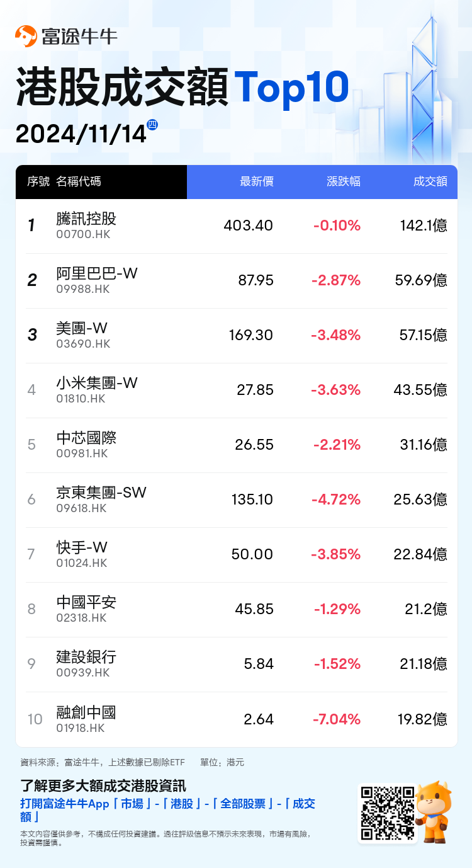Click 融創中國 -7.04% change value
The image size is (472, 868).
coord(337,719)
